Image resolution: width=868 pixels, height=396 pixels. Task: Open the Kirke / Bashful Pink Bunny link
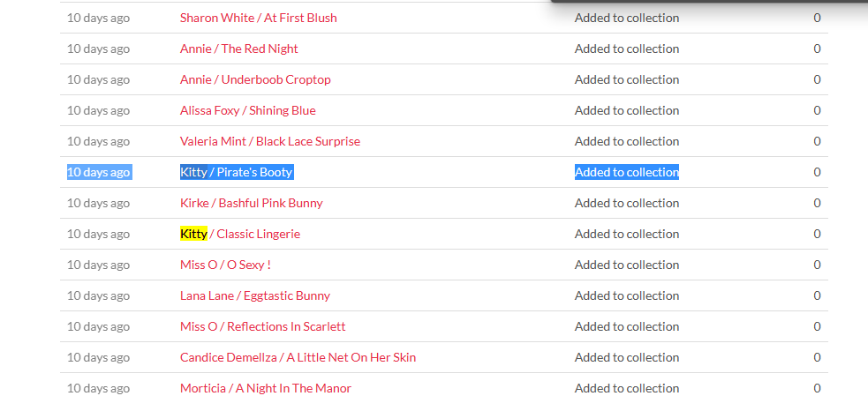pyautogui.click(x=251, y=203)
